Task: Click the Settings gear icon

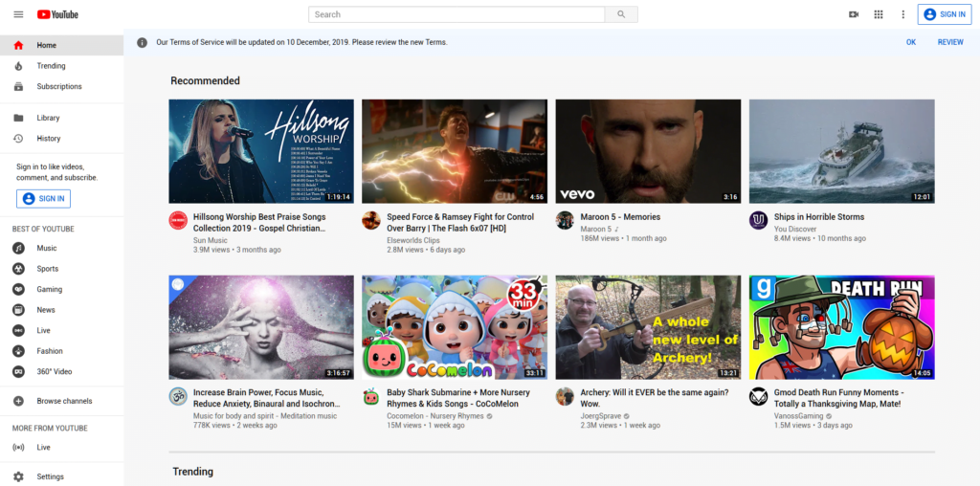Action: [18, 476]
